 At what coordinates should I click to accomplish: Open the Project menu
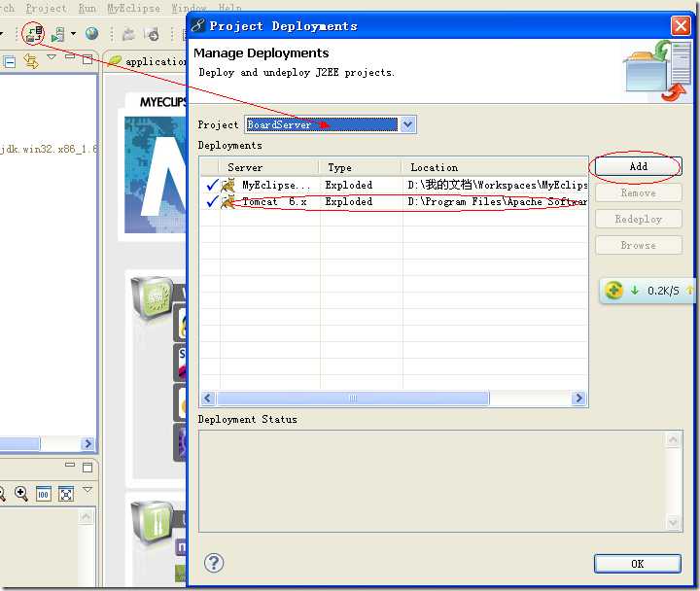47,8
